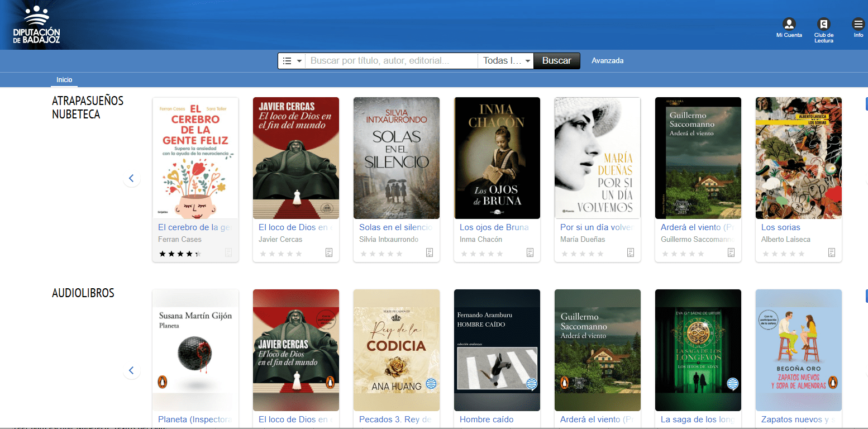Image resolution: width=868 pixels, height=429 pixels.
Task: Click the Diputación de Badajoz logo
Action: 36,25
